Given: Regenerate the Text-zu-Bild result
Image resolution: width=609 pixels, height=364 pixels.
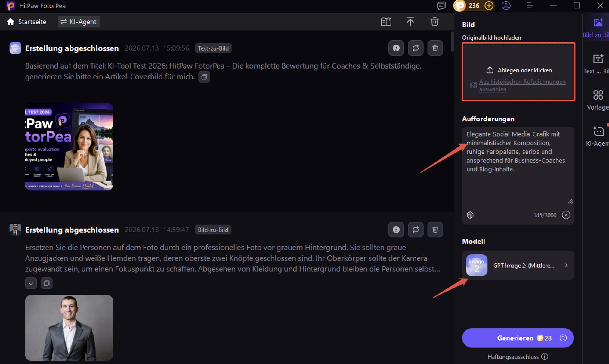Looking at the screenshot, I should 416,48.
